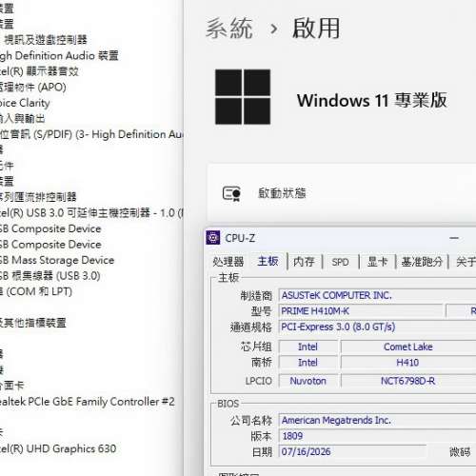Viewport: 476px width, 476px height.
Task: Select the BIOS date 07/16/2026 field
Action: click(352, 451)
